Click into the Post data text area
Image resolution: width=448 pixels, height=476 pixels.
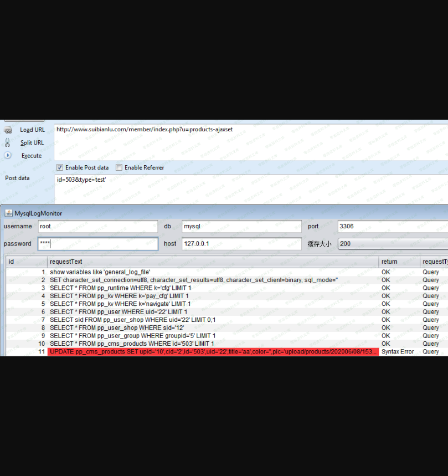pyautogui.click(x=249, y=188)
